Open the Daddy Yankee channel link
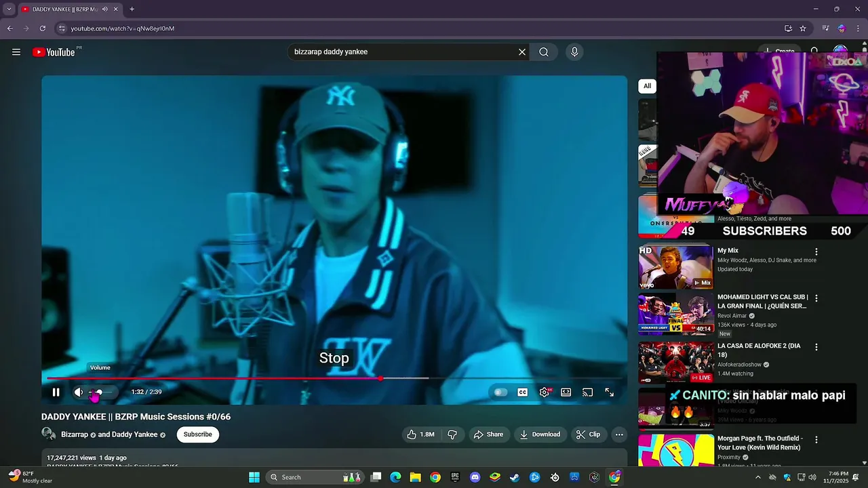The width and height of the screenshot is (868, 488). pyautogui.click(x=135, y=434)
